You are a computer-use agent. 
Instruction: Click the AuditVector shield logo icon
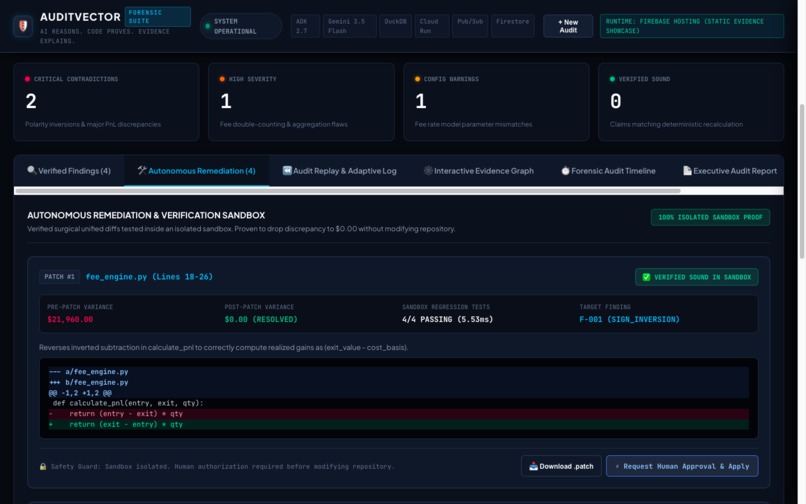tap(23, 26)
